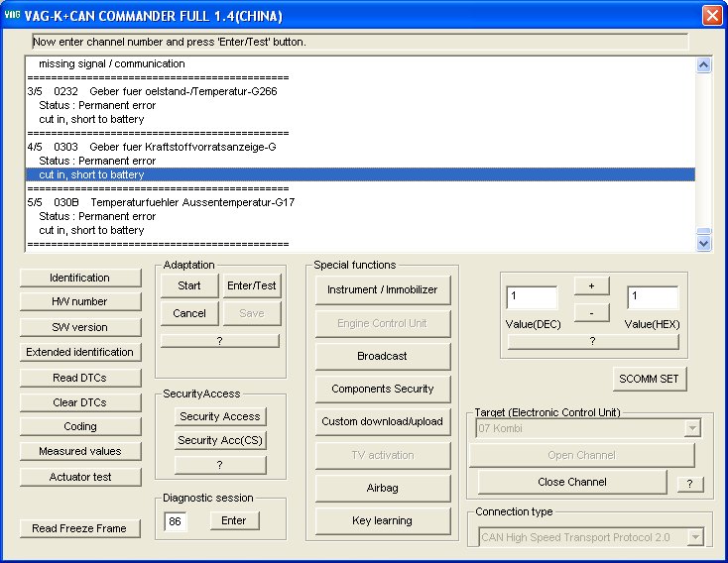
Task: Open the Airbag special function
Action: [383, 488]
